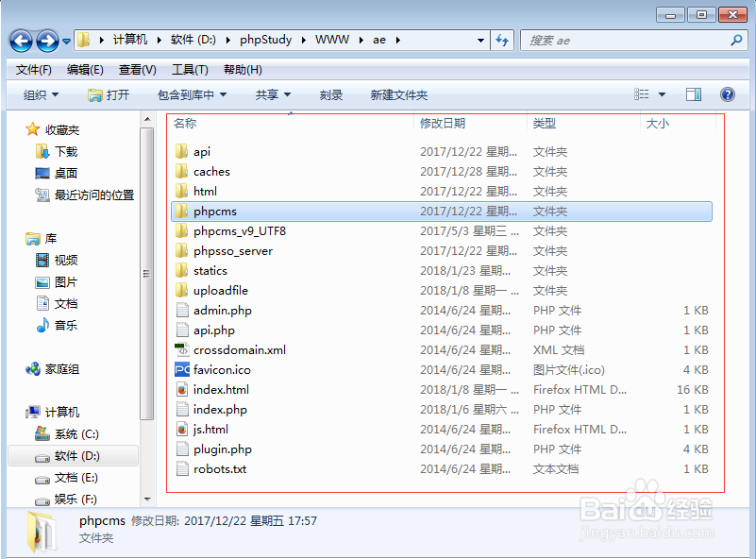Open the 查看(V) menu

click(x=138, y=70)
